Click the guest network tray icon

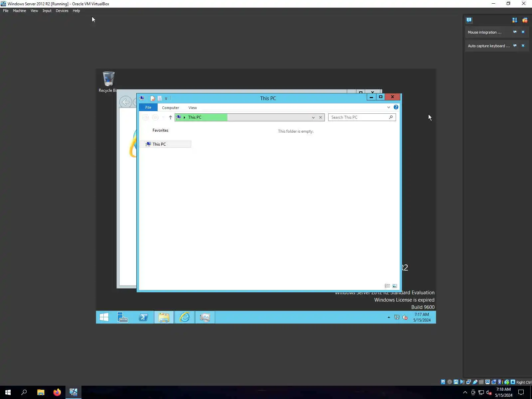tap(397, 317)
